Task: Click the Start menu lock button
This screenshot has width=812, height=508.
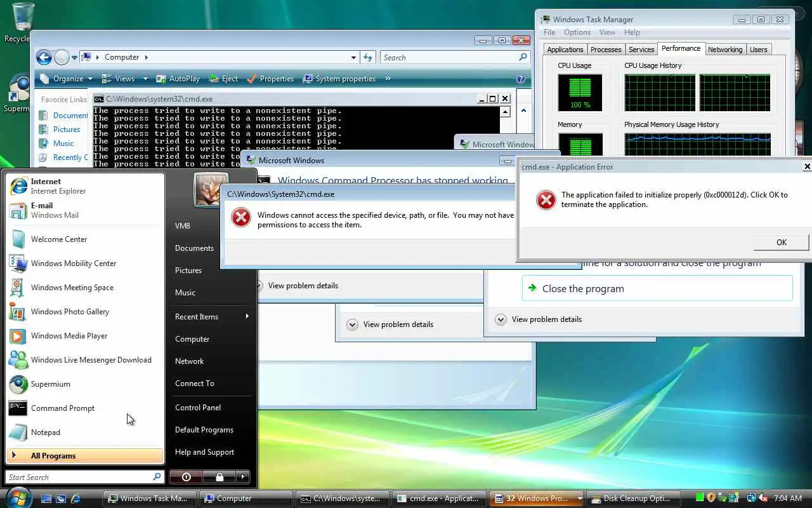Action: point(219,477)
